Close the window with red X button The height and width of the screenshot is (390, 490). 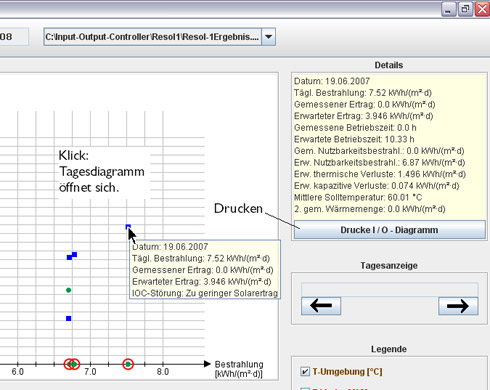coord(482,9)
